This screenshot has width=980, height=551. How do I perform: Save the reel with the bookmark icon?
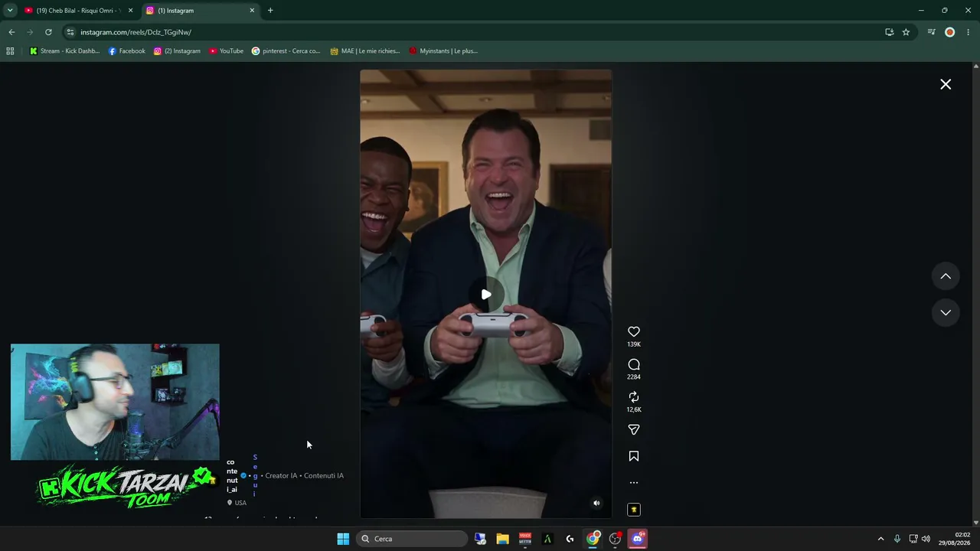pos(633,456)
